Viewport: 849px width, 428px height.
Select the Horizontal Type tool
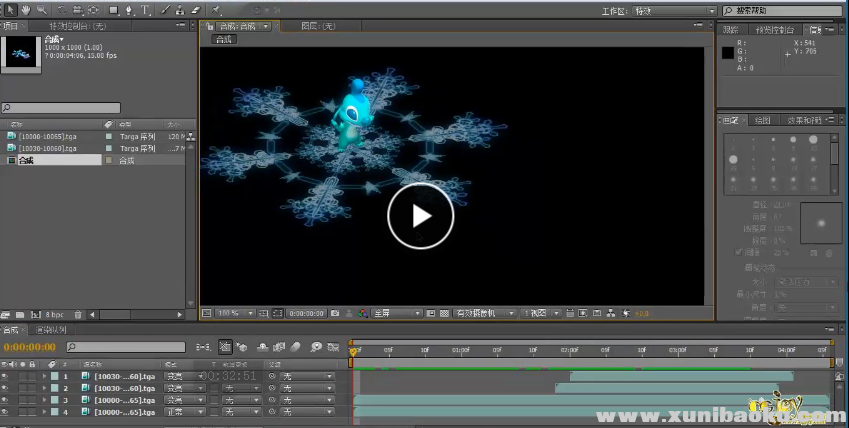coord(147,10)
